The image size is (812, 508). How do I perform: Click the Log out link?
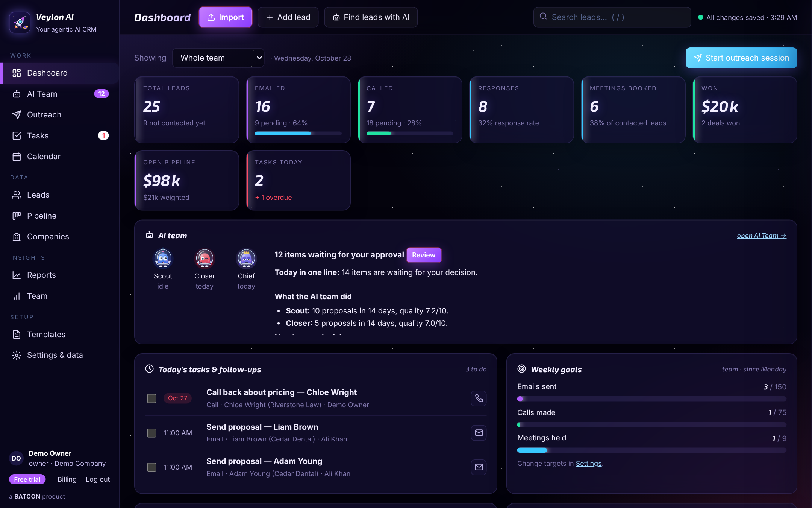pos(98,479)
